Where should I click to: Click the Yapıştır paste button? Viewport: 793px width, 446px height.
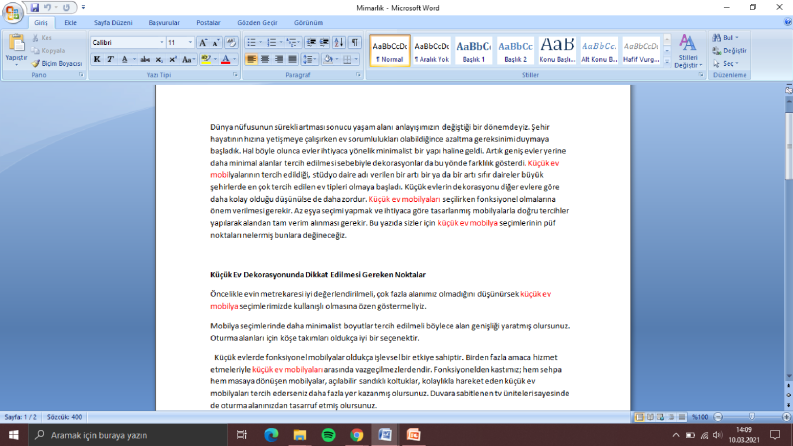coord(16,51)
